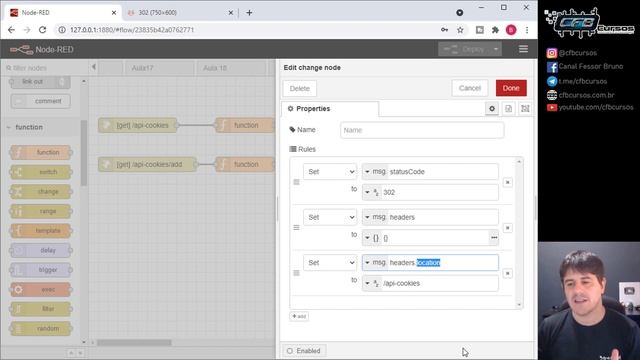Remove the headers.location rule with x button
The image size is (640, 360).
[507, 273]
